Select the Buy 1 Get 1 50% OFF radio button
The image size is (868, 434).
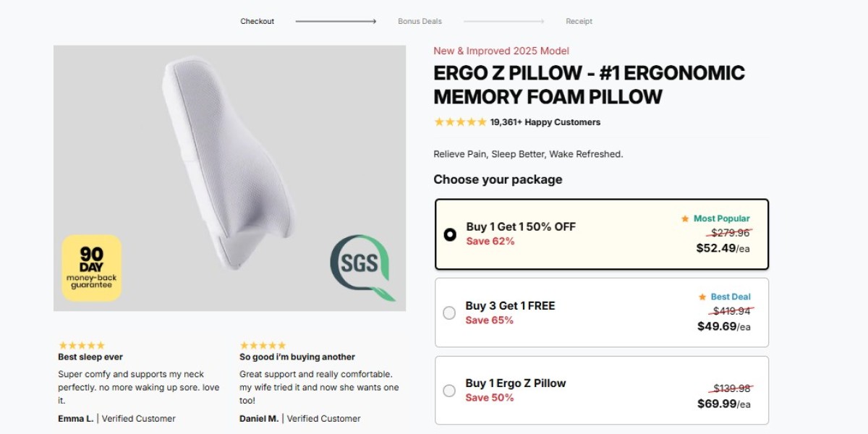(450, 234)
